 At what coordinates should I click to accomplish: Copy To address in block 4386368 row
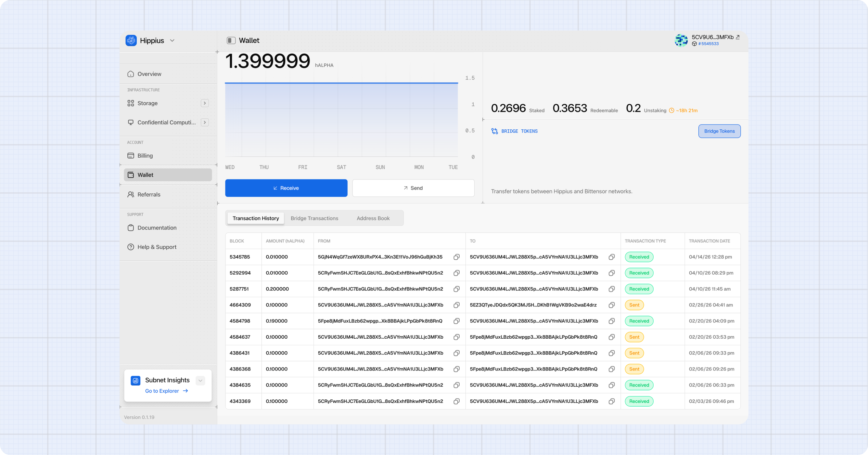tap(612, 369)
